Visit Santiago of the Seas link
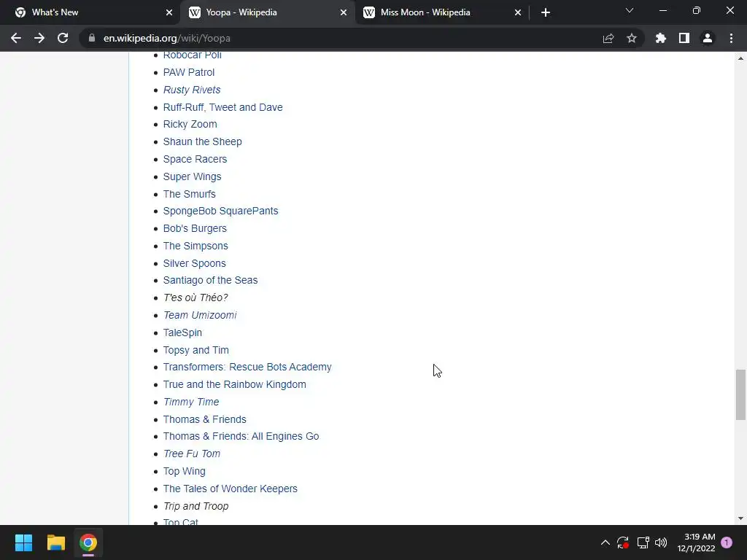The height and width of the screenshot is (560, 747). (210, 280)
